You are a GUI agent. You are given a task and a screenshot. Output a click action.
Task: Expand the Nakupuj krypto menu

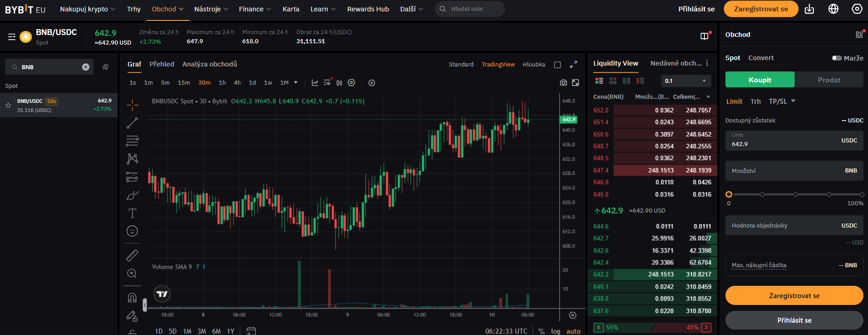tap(87, 9)
